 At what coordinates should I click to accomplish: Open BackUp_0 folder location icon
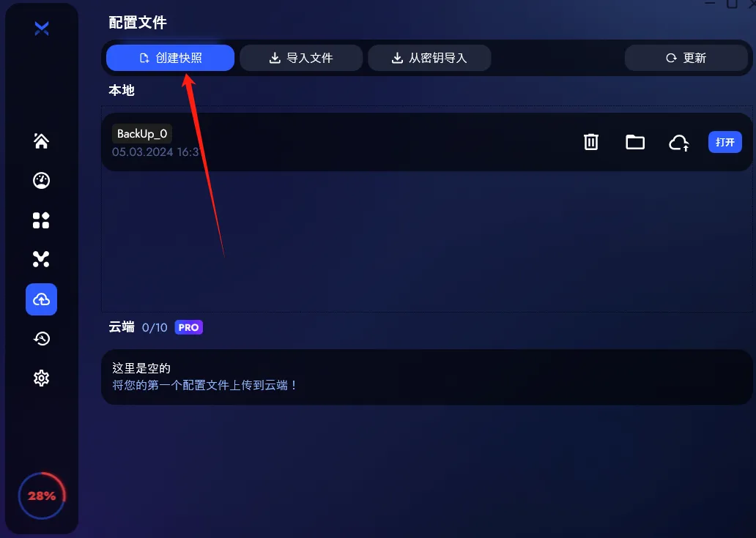click(635, 142)
